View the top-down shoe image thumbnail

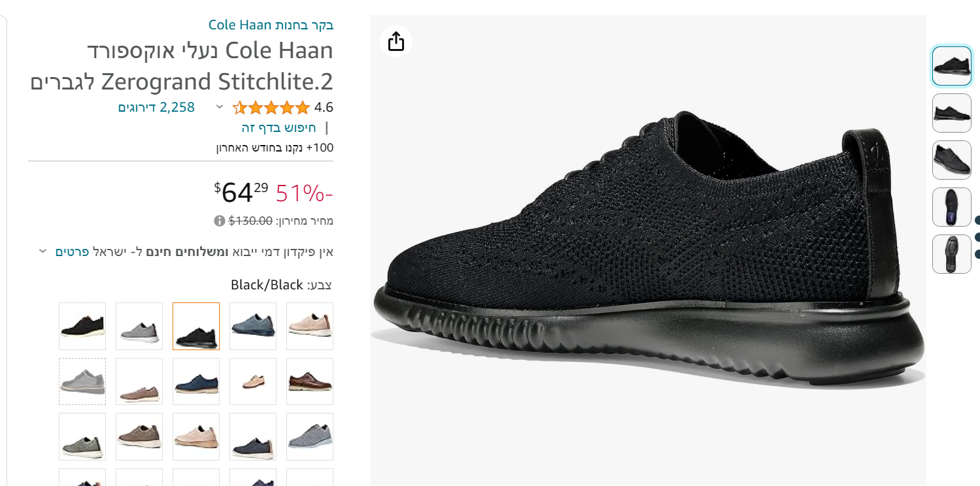[x=951, y=160]
